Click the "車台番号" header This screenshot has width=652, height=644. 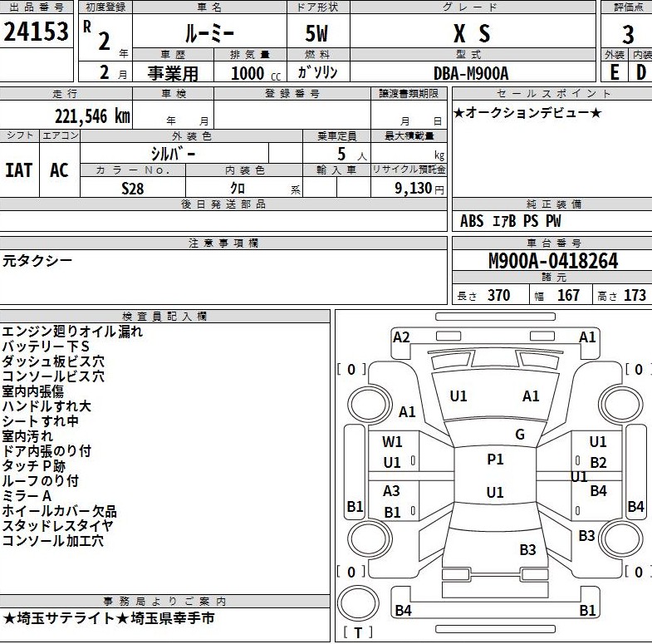(x=553, y=243)
